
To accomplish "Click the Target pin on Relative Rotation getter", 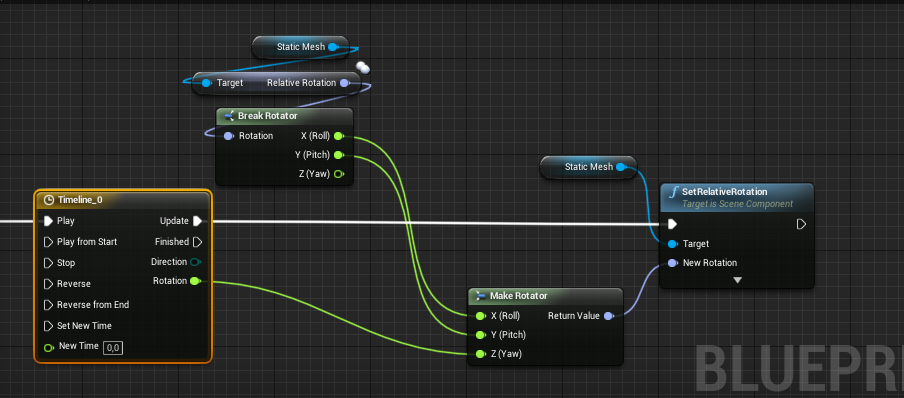I will 206,83.
